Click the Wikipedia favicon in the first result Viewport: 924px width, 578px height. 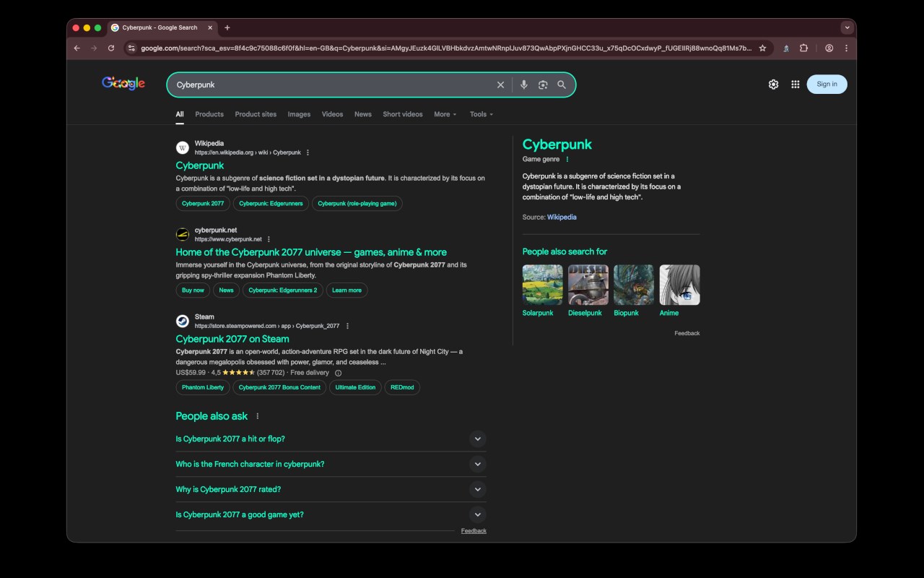(183, 148)
